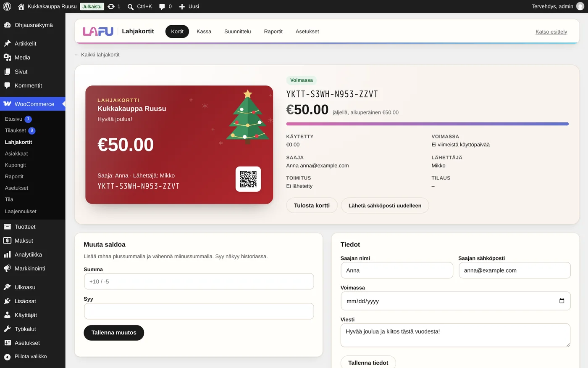Open the Raportit tab in Lahjakortit header
588x368 pixels.
(273, 32)
